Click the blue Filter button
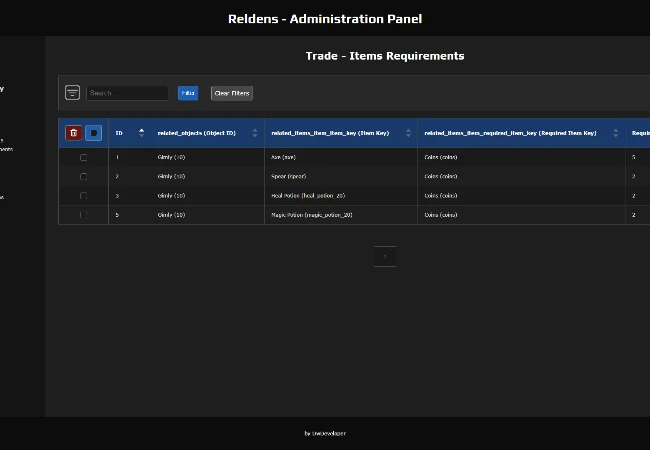650x450 pixels. point(188,93)
